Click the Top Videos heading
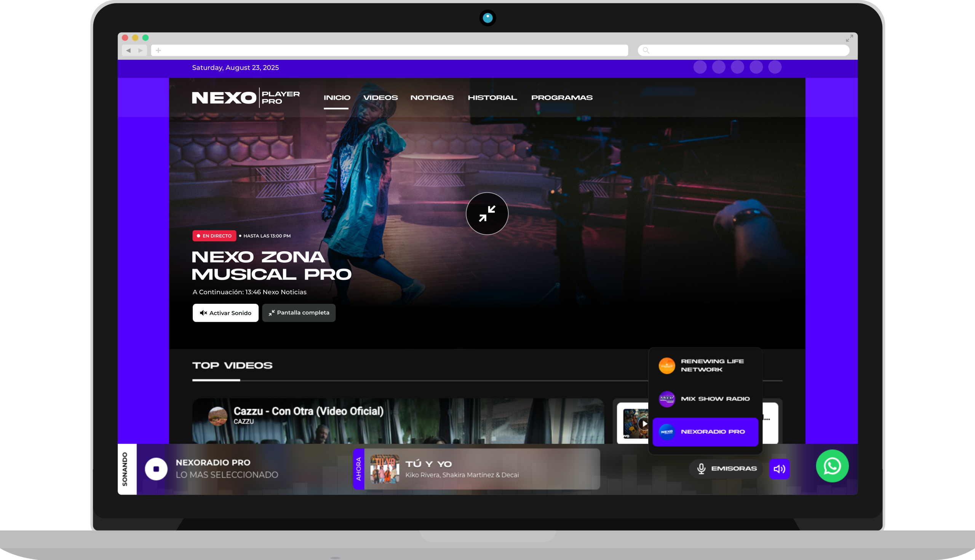The width and height of the screenshot is (975, 560). tap(232, 365)
